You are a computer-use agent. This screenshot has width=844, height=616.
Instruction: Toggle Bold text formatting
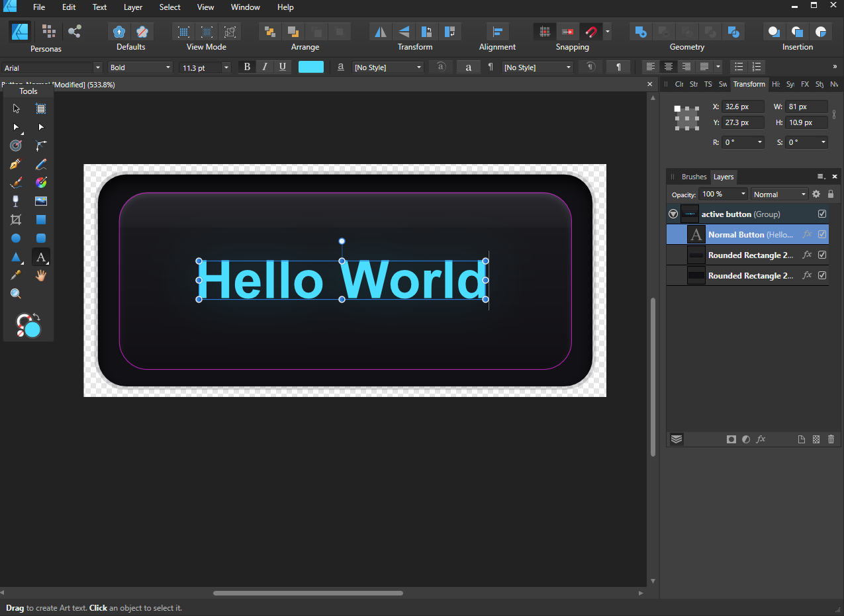(247, 67)
